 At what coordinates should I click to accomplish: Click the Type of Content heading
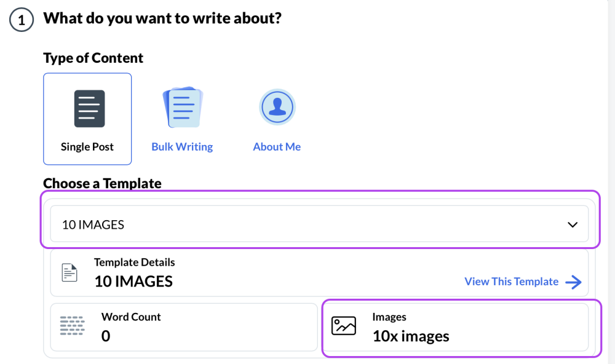93,58
